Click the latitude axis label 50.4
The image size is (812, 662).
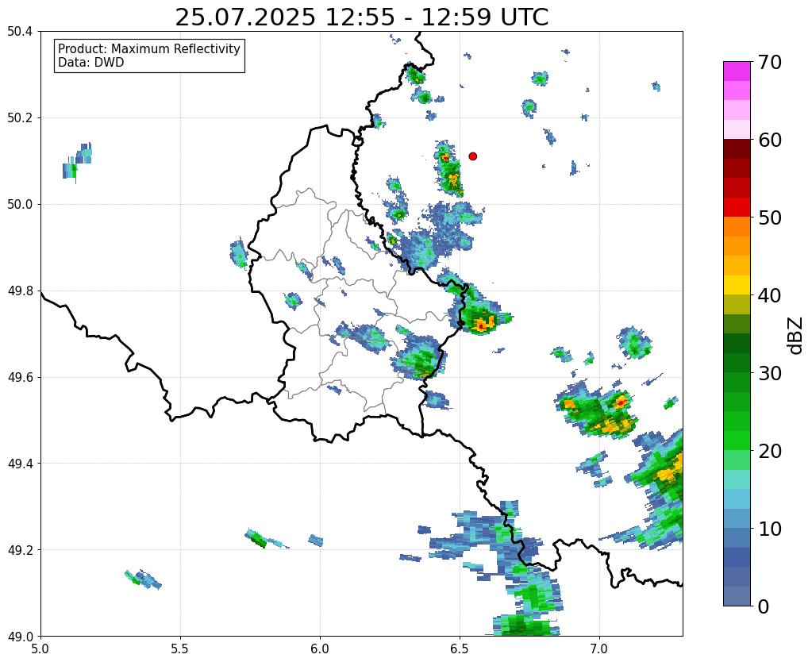pos(20,32)
